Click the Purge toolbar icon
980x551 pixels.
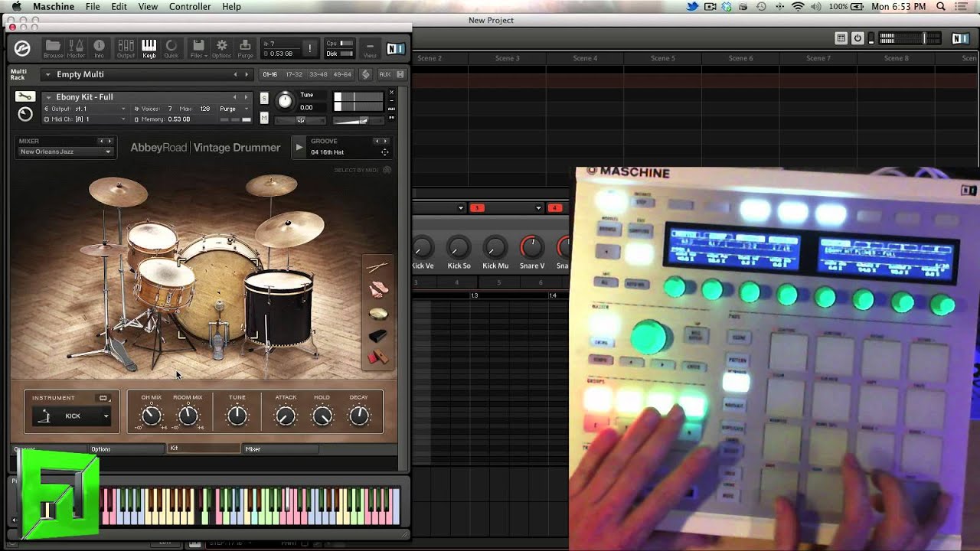[x=245, y=48]
